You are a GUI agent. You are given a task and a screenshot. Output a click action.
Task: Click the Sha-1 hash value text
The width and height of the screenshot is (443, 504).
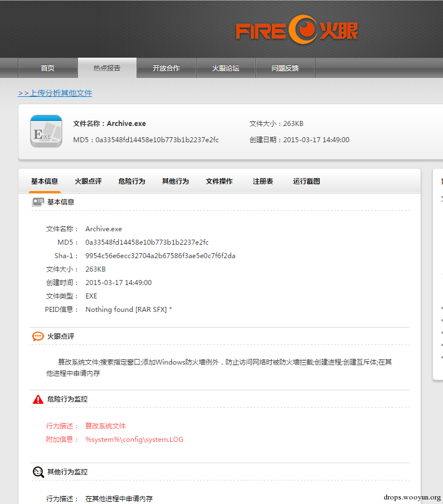pos(160,256)
